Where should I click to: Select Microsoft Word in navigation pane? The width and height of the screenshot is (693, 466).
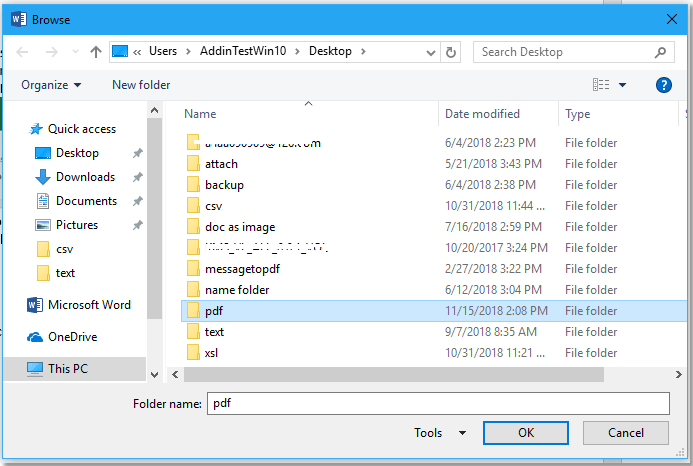coord(89,305)
